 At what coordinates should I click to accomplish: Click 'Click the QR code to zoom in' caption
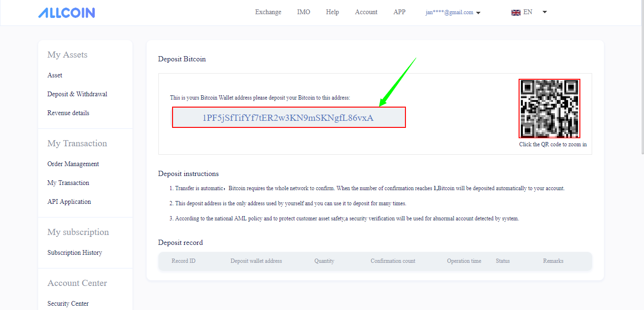point(553,145)
